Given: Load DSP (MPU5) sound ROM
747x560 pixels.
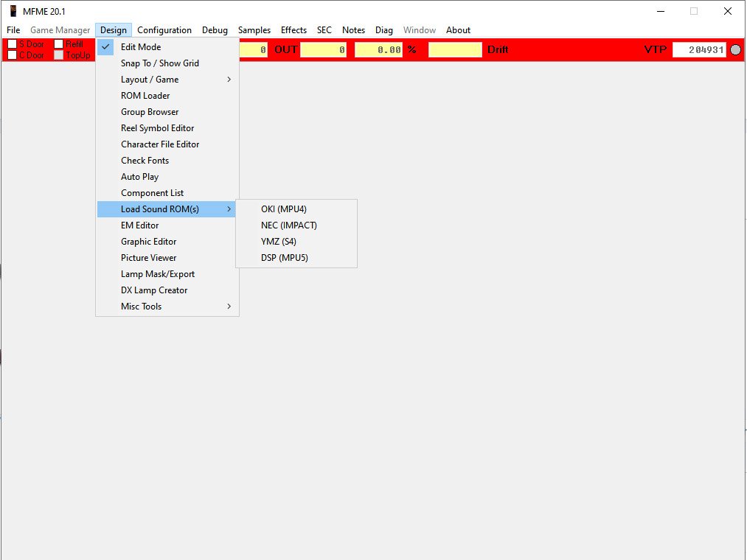Looking at the screenshot, I should (296, 258).
